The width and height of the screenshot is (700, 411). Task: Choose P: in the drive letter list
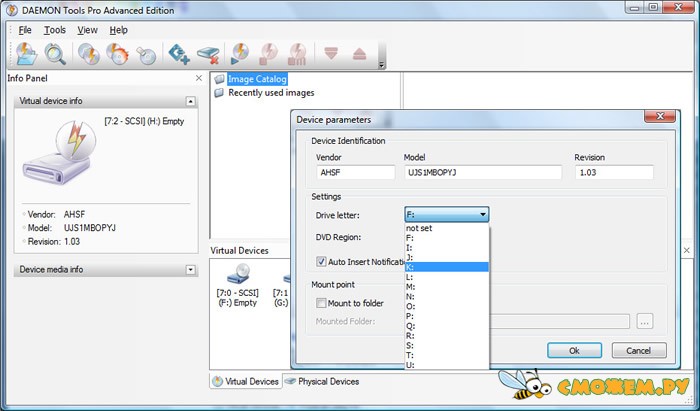tap(446, 316)
